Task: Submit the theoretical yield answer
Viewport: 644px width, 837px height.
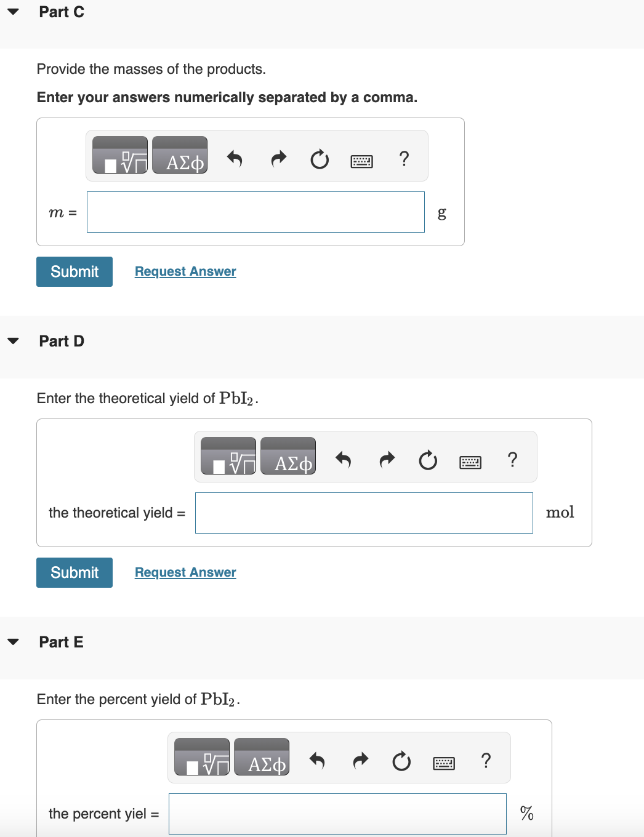Action: pos(74,572)
